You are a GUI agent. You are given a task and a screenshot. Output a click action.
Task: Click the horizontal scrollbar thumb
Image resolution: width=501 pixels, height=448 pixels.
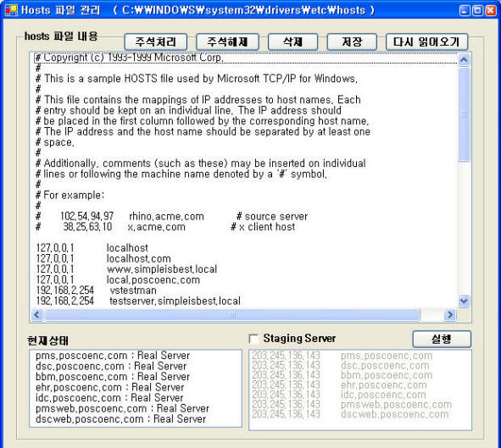click(232, 315)
